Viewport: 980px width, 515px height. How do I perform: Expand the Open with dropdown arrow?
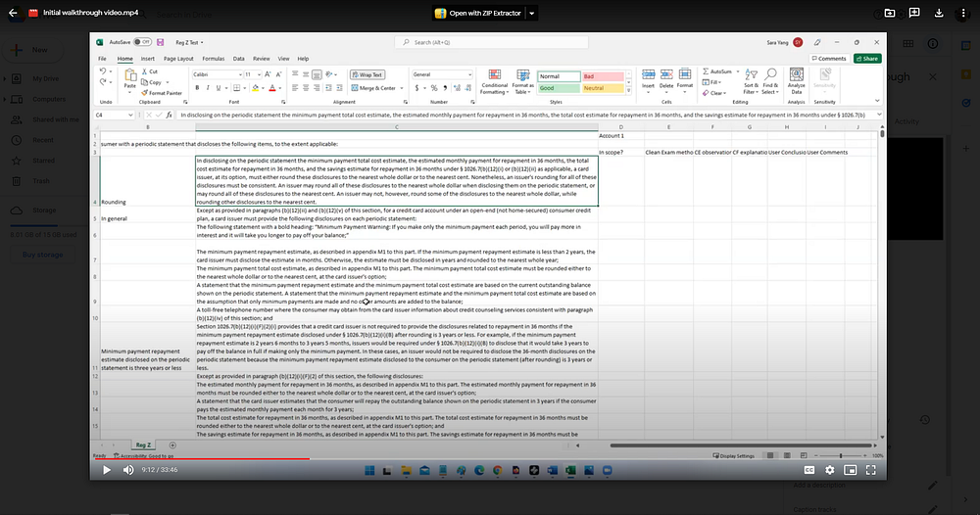(x=532, y=14)
